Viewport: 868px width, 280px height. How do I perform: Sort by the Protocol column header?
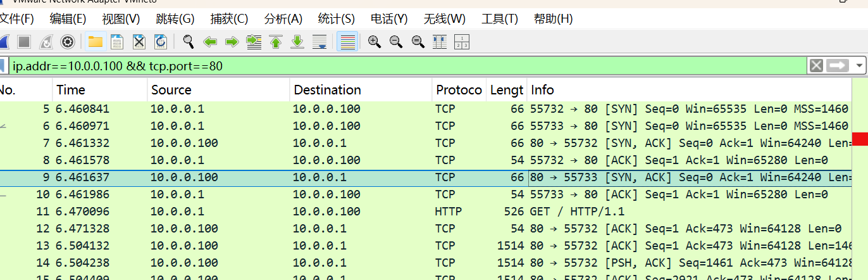click(459, 90)
